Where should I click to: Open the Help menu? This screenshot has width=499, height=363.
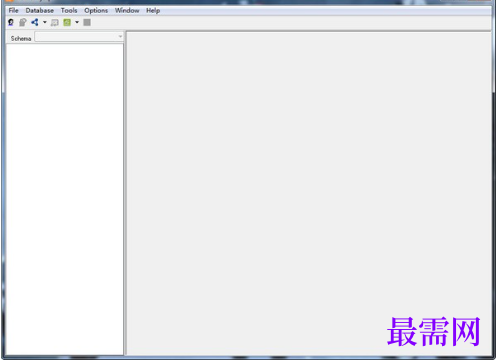click(153, 10)
